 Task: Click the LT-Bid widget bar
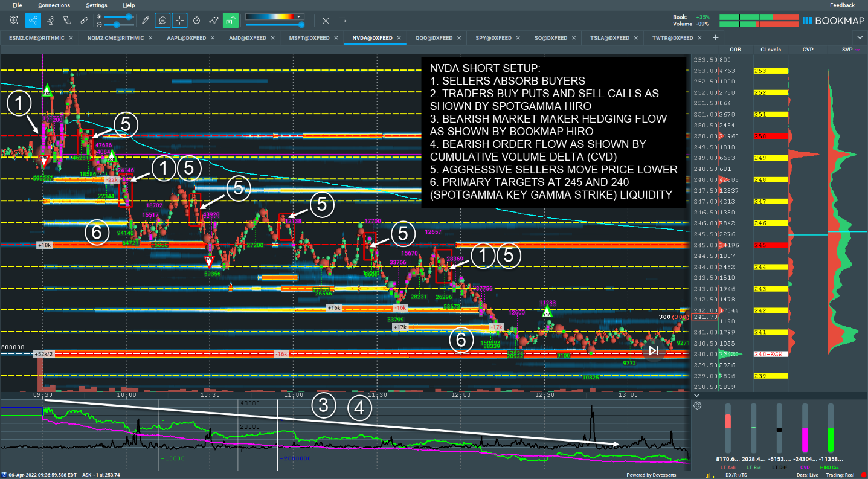tap(753, 429)
